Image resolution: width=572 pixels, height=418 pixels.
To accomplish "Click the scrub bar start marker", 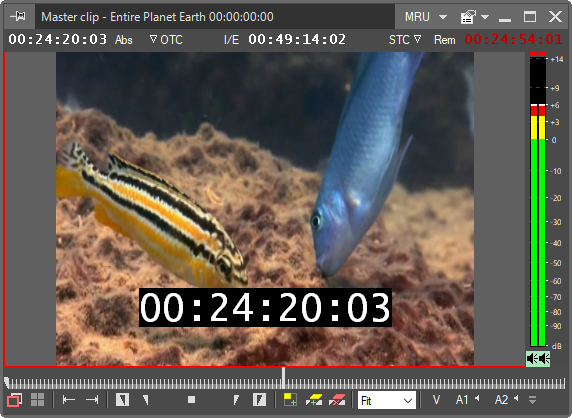I will [x=7, y=382].
